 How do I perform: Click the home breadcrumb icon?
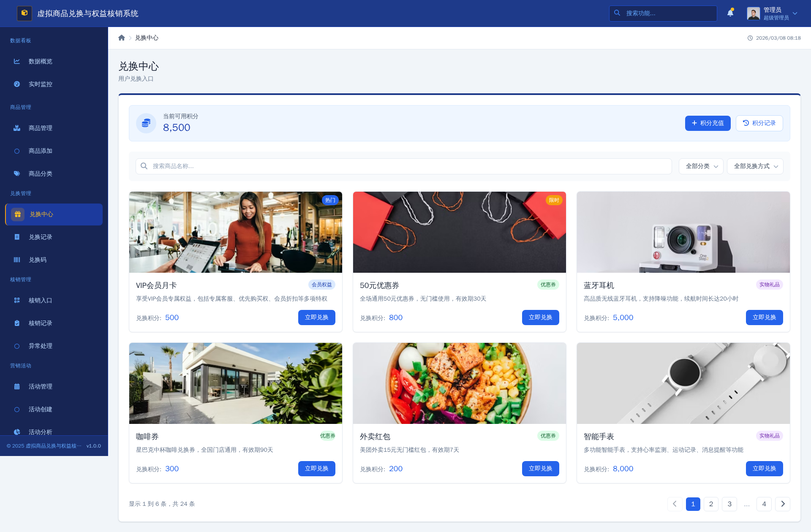122,38
